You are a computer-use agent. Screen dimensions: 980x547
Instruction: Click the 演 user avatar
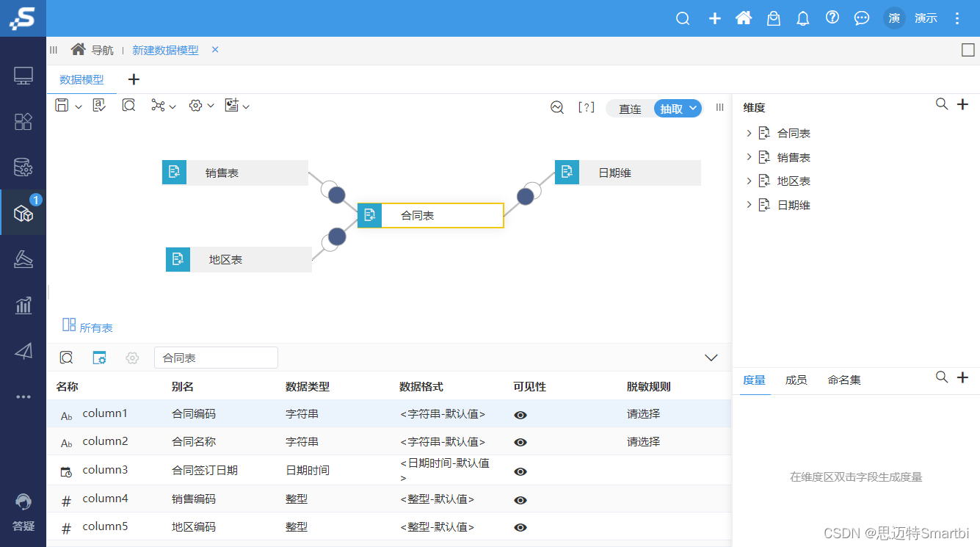pyautogui.click(x=894, y=18)
